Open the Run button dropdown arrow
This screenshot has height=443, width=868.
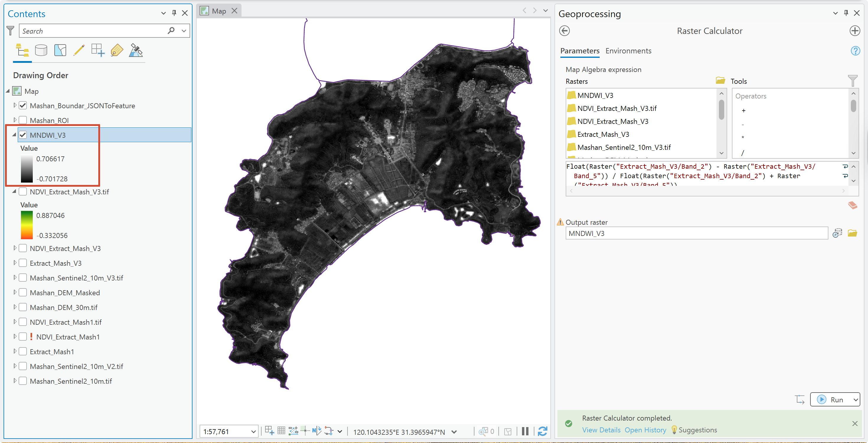[856, 400]
